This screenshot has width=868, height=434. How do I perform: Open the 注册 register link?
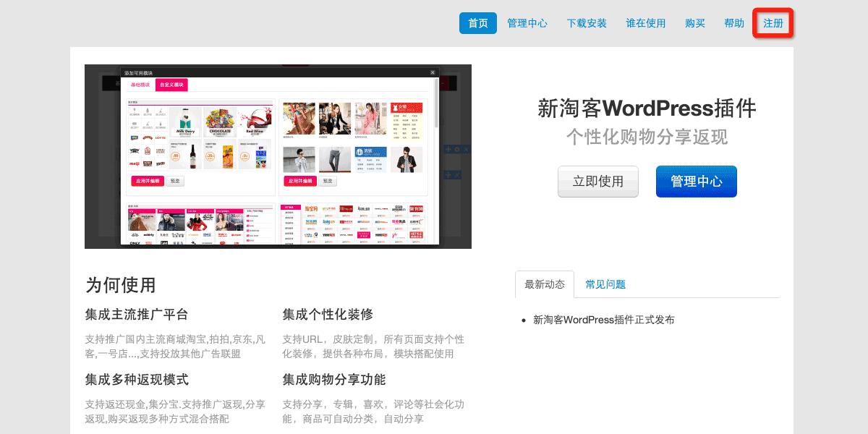click(773, 23)
